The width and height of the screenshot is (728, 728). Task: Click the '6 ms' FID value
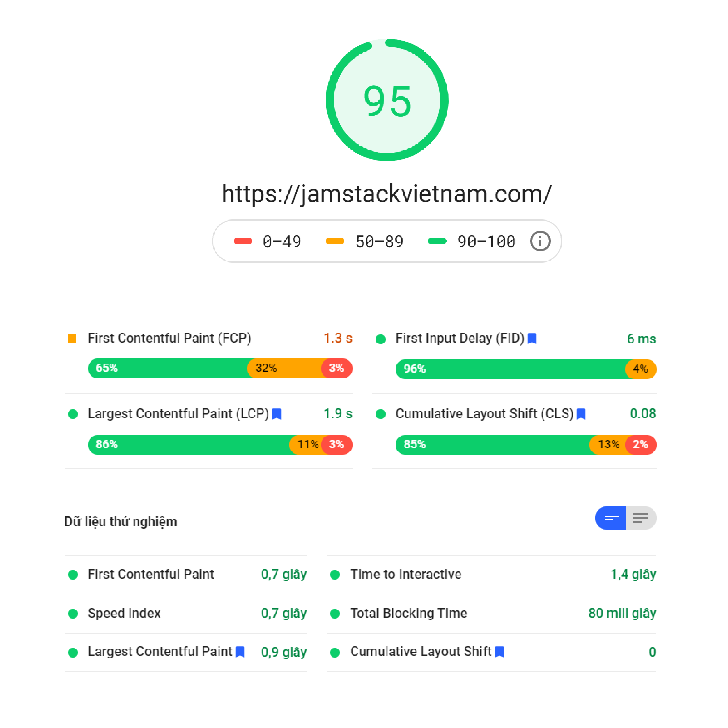click(641, 339)
